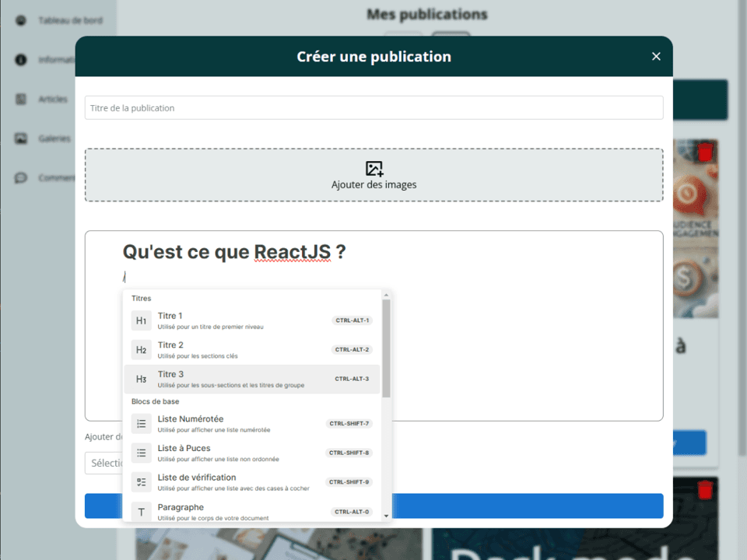Click the H3 icon for Titre 3
747x560 pixels.
141,379
